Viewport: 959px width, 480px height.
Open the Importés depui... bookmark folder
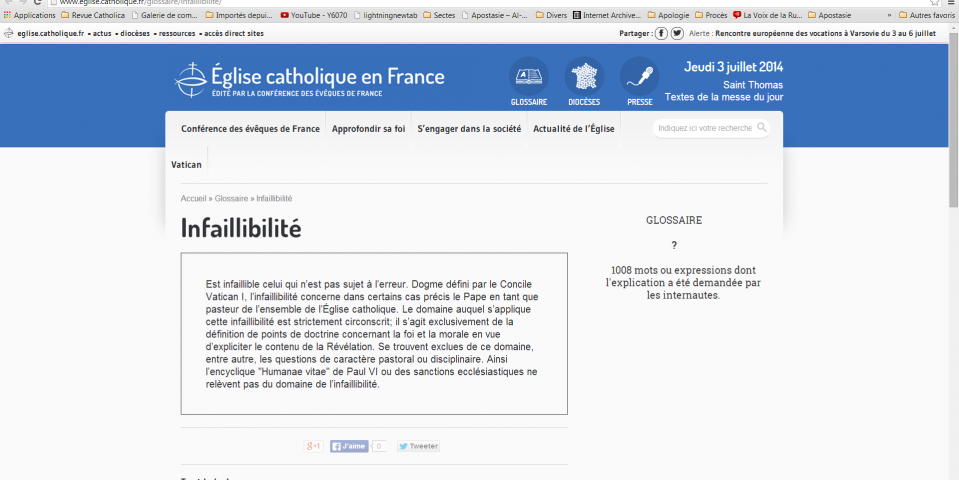pos(239,15)
